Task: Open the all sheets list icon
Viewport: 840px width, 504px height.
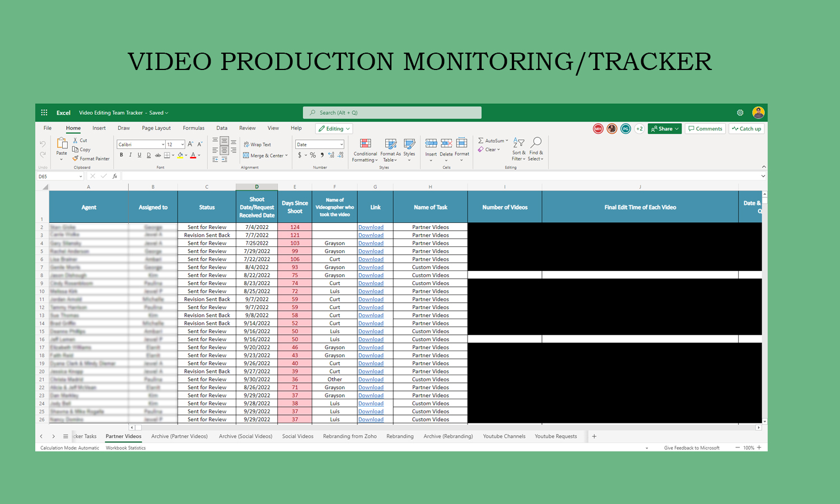Action: pos(66,436)
